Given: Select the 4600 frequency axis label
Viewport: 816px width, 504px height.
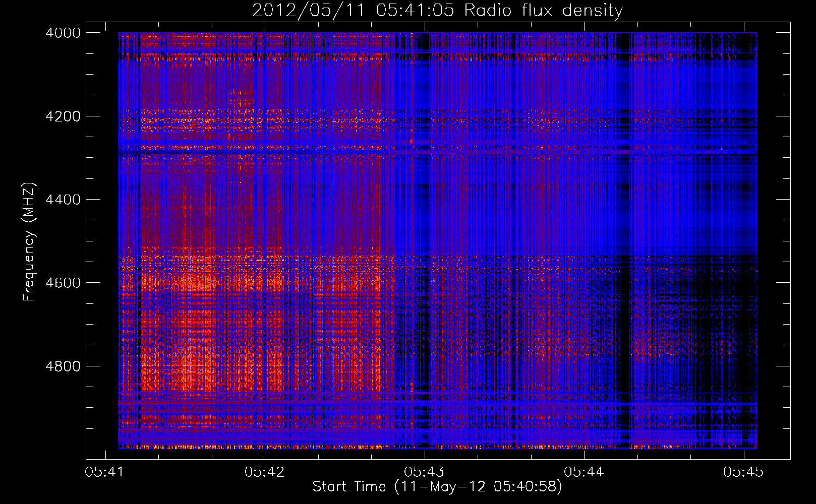Looking at the screenshot, I should 63,283.
